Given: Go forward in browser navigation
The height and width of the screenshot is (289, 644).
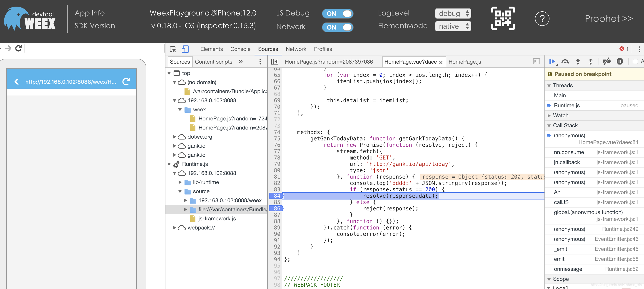Looking at the screenshot, I should (x=8, y=48).
